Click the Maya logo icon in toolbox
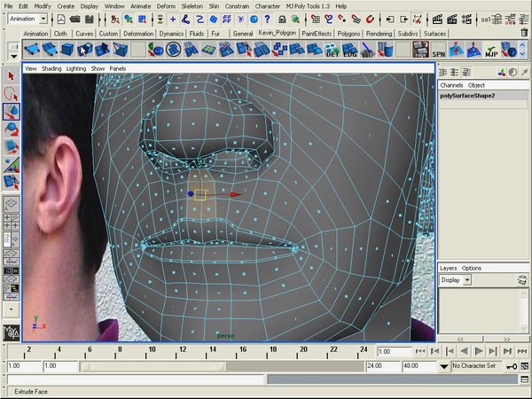Viewport: 532px width, 399px height. (x=12, y=332)
